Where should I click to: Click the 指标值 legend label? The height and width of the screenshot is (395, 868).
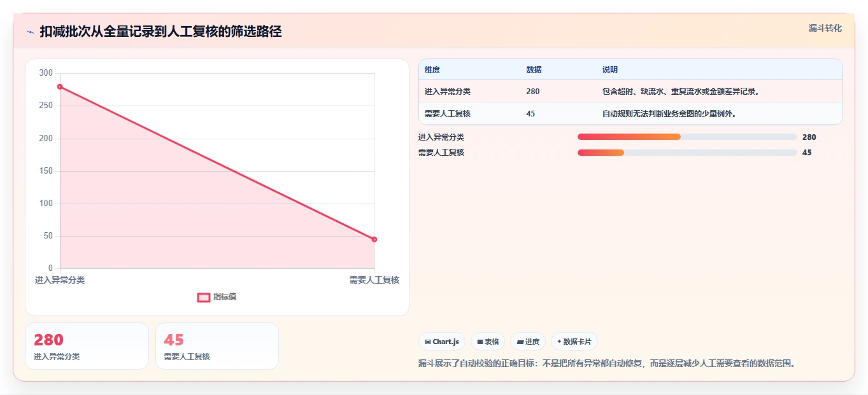(225, 297)
